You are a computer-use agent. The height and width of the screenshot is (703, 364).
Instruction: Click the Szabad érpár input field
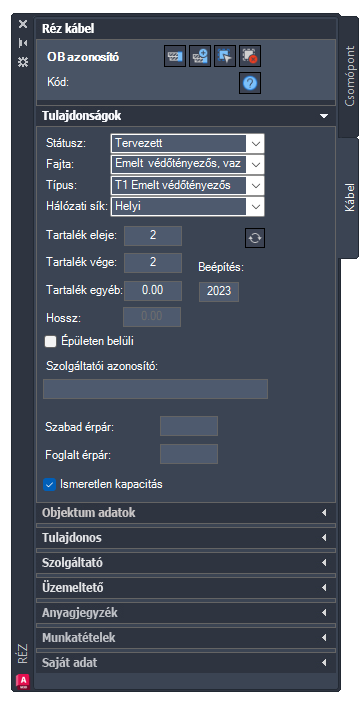(189, 426)
